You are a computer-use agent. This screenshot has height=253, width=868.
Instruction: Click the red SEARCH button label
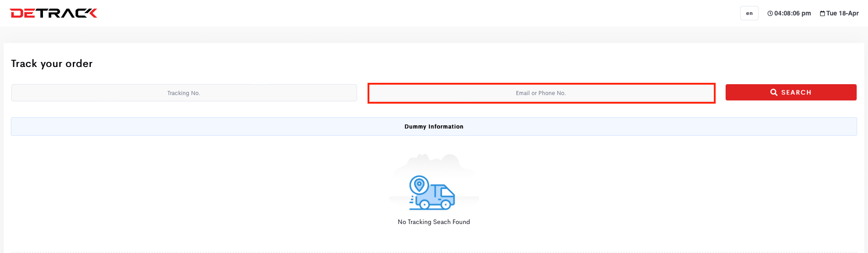(x=796, y=92)
